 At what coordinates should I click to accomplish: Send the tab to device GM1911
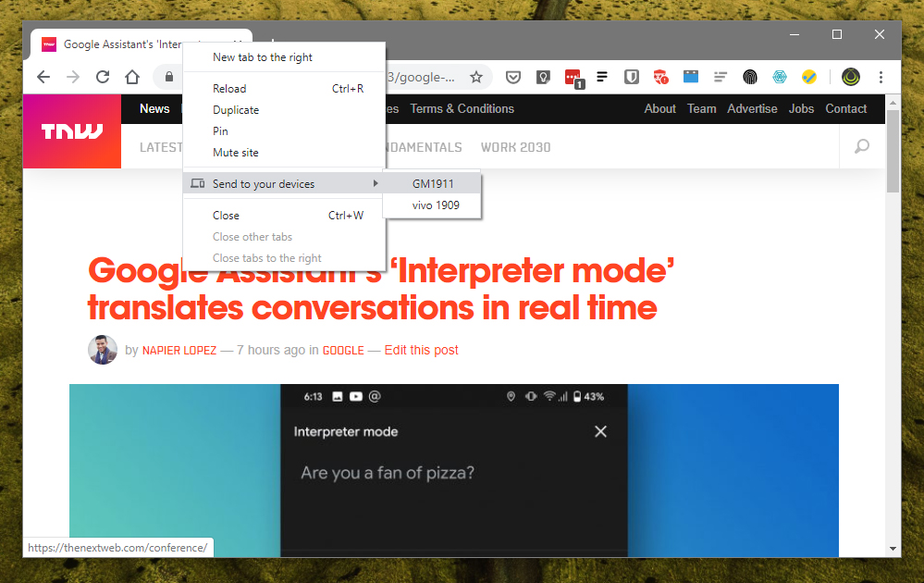coord(432,184)
